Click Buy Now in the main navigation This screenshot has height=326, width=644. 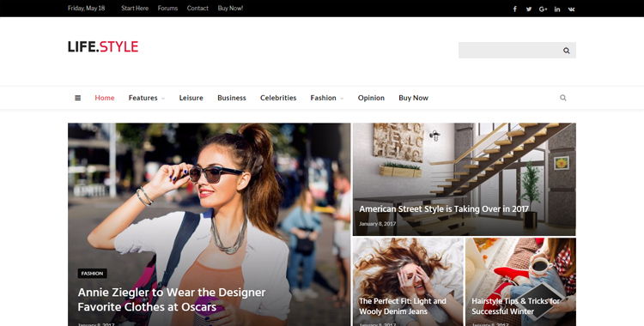coord(413,98)
